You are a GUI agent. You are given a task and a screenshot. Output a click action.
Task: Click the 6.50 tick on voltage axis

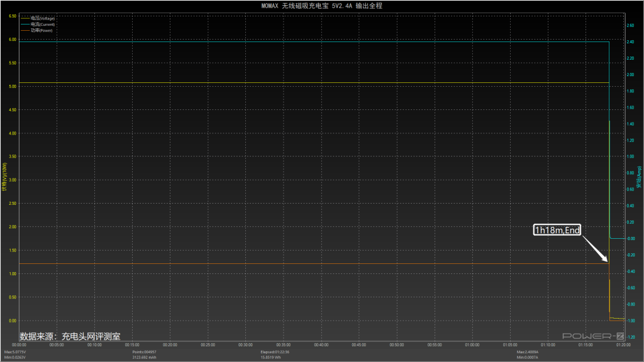(x=13, y=16)
